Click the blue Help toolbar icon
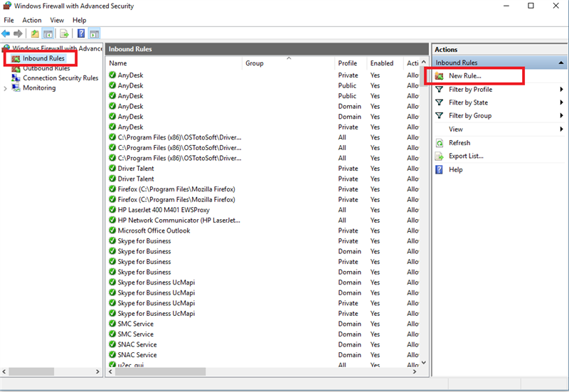Image resolution: width=569 pixels, height=392 pixels. tap(81, 33)
